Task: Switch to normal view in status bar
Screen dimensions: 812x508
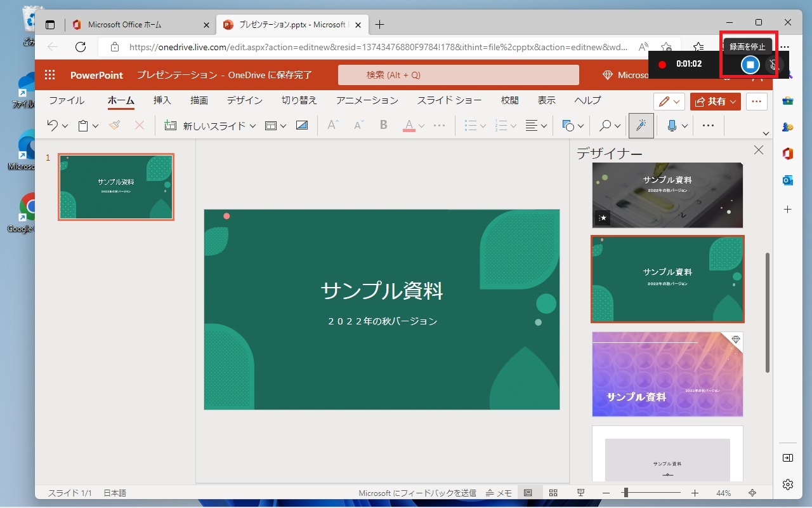Action: (x=528, y=493)
